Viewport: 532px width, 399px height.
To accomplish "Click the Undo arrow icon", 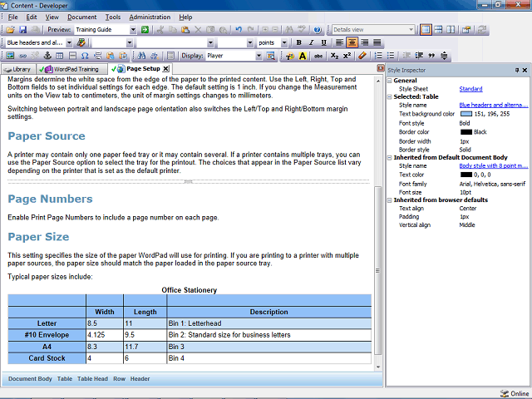I will (239, 30).
